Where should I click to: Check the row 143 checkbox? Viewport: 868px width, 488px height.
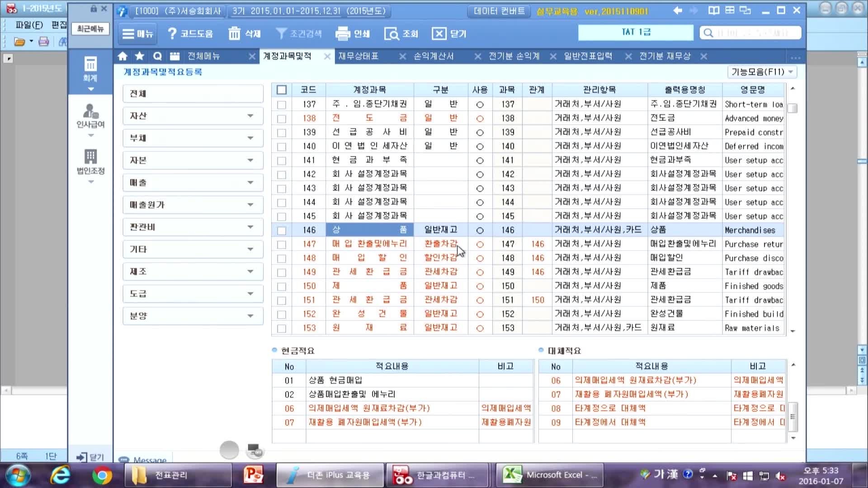click(282, 188)
